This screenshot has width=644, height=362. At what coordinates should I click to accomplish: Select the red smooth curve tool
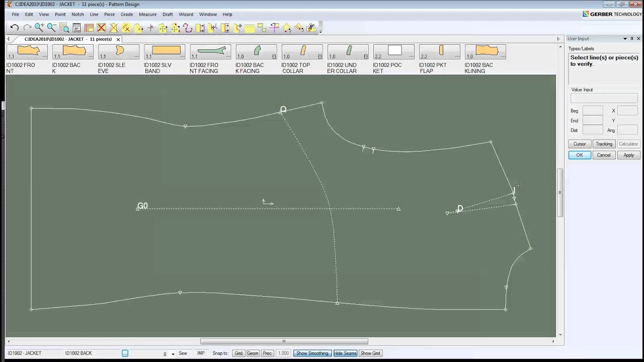pyautogui.click(x=188, y=28)
